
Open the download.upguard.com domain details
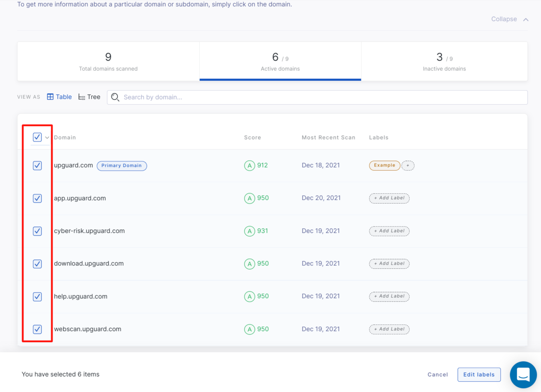pos(89,264)
